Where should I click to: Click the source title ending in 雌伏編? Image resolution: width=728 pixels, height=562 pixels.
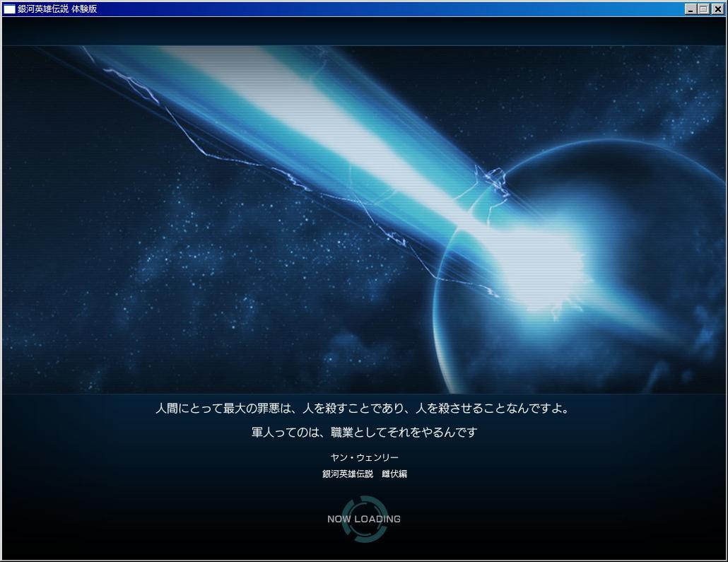[x=364, y=474]
